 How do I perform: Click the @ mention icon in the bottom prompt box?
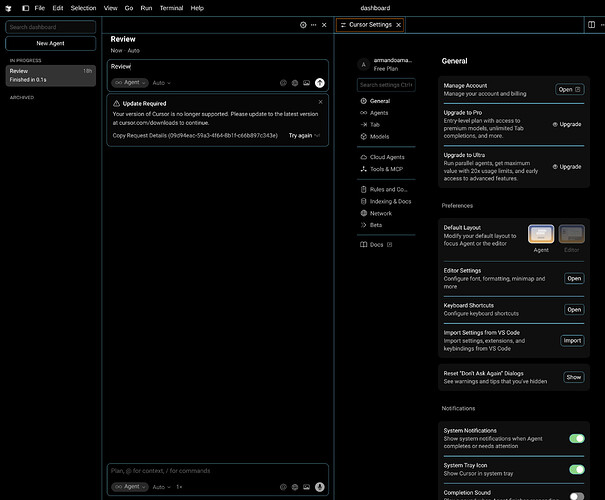click(283, 487)
